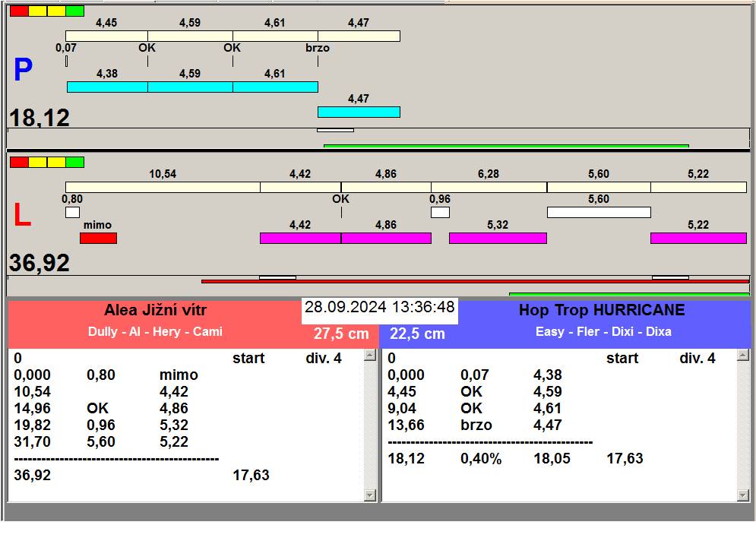
Task: Select the beige 6,28 split bar in lane L
Action: click(x=489, y=187)
